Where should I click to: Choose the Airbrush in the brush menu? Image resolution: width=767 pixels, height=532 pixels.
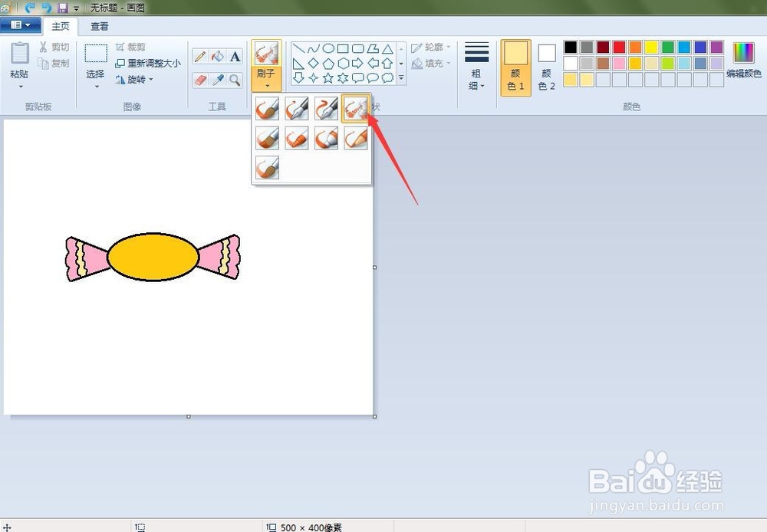356,108
